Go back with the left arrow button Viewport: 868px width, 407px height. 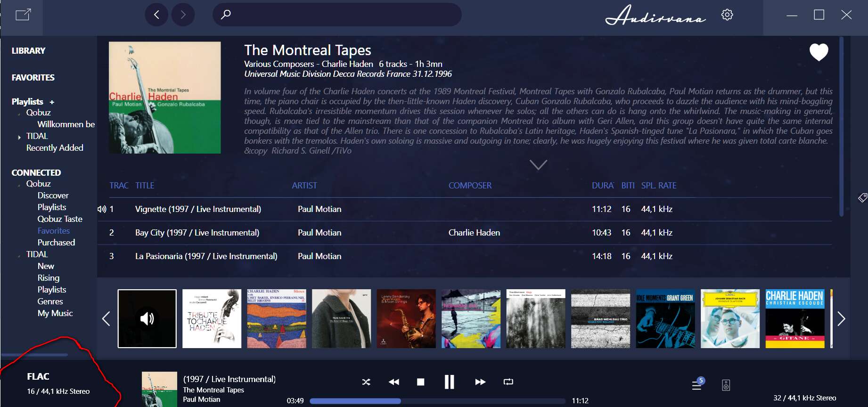[156, 15]
